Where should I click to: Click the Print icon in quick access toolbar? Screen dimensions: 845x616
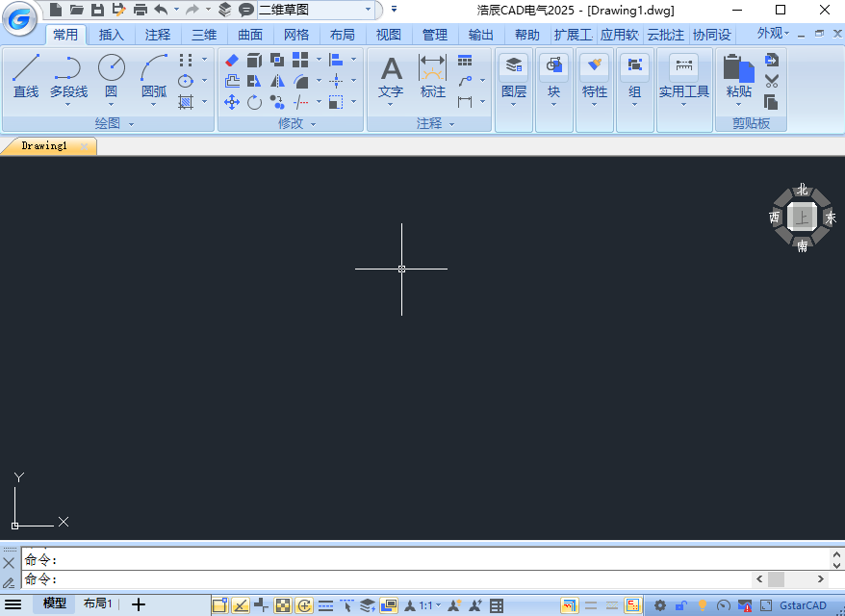(x=141, y=10)
